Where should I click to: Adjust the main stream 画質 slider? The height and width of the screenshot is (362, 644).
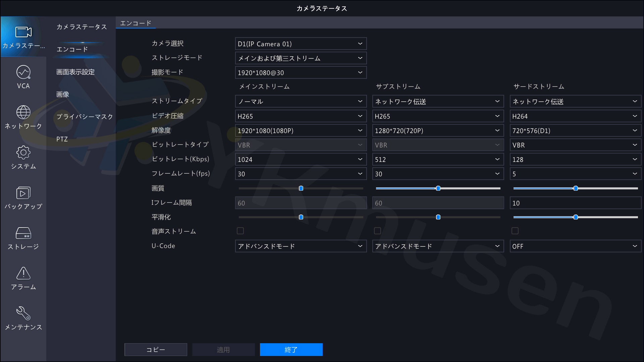[x=301, y=188]
